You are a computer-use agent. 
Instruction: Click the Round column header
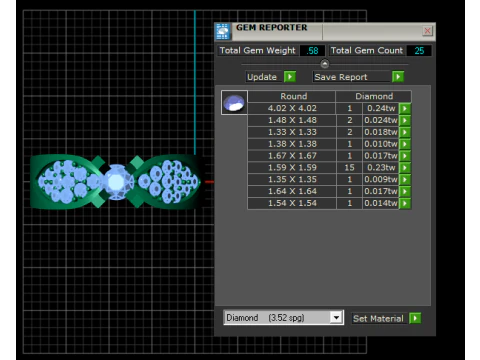[292, 96]
